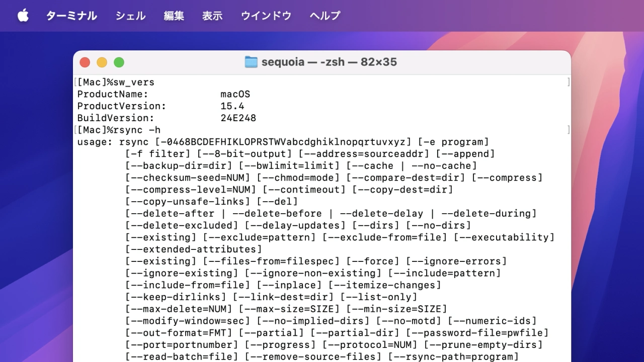Zoom the Terminal window with green button

[x=119, y=62]
